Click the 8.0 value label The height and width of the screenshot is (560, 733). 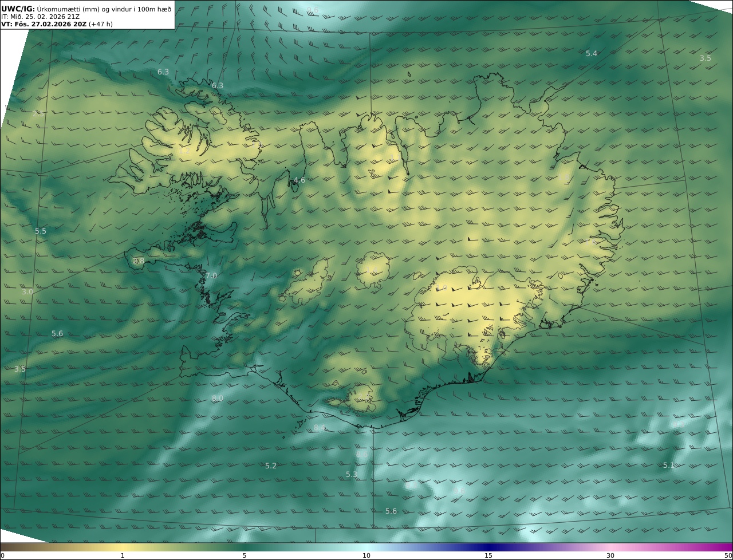click(218, 398)
